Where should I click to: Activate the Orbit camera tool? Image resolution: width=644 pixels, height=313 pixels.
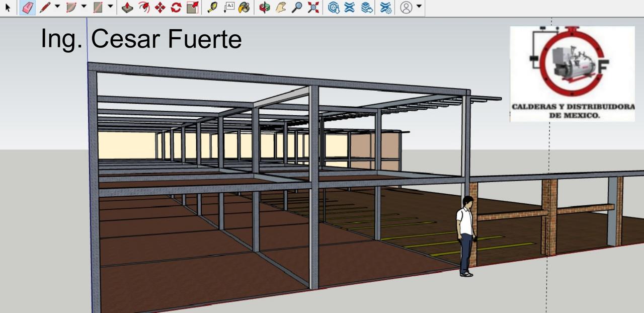(265, 8)
